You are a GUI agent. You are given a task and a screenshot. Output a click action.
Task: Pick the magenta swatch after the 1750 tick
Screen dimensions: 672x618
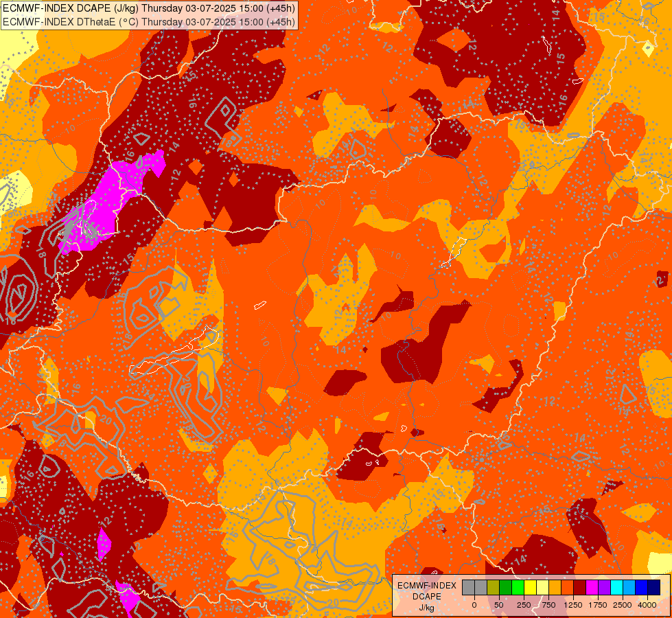pyautogui.click(x=592, y=587)
